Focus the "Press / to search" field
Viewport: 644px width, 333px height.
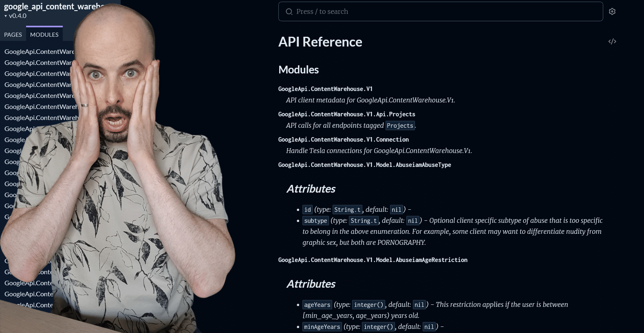click(441, 11)
